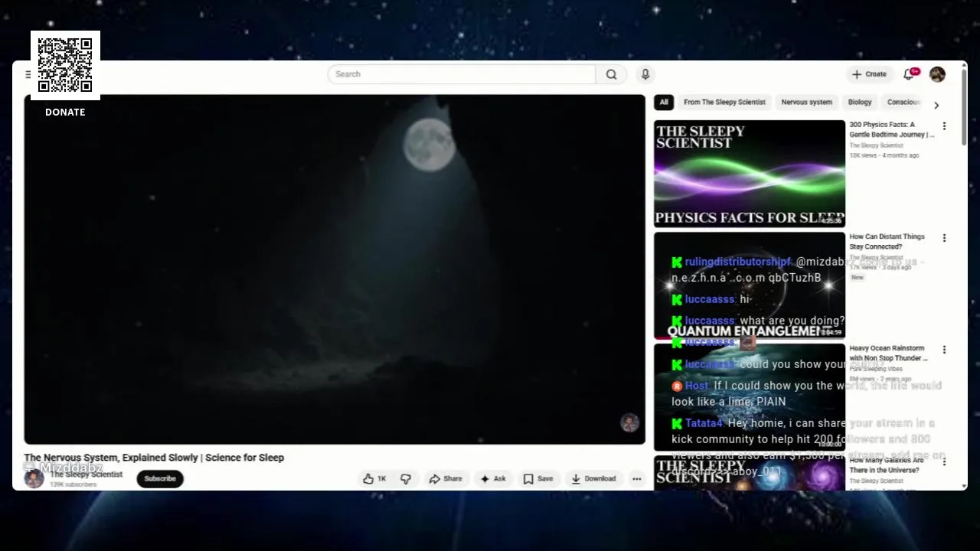The width and height of the screenshot is (980, 551).
Task: Open The Sleepy Scientist channel avatar
Action: pos(34,479)
